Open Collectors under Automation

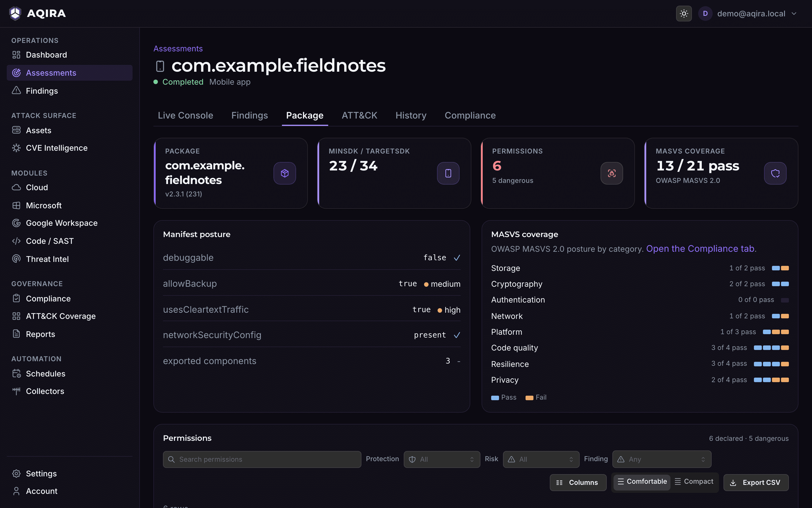(x=69, y=391)
